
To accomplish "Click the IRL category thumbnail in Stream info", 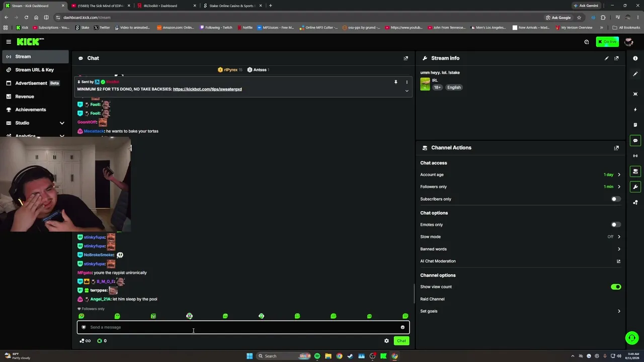I will click(x=425, y=84).
